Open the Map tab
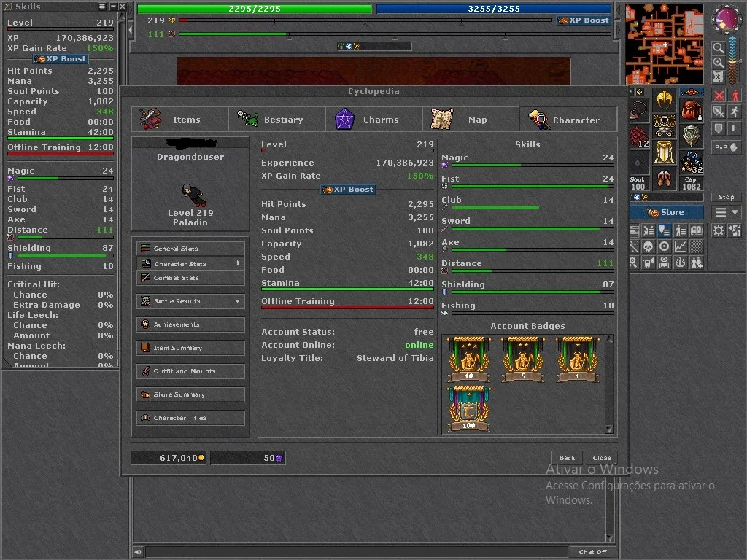The height and width of the screenshot is (560, 747). (x=471, y=119)
